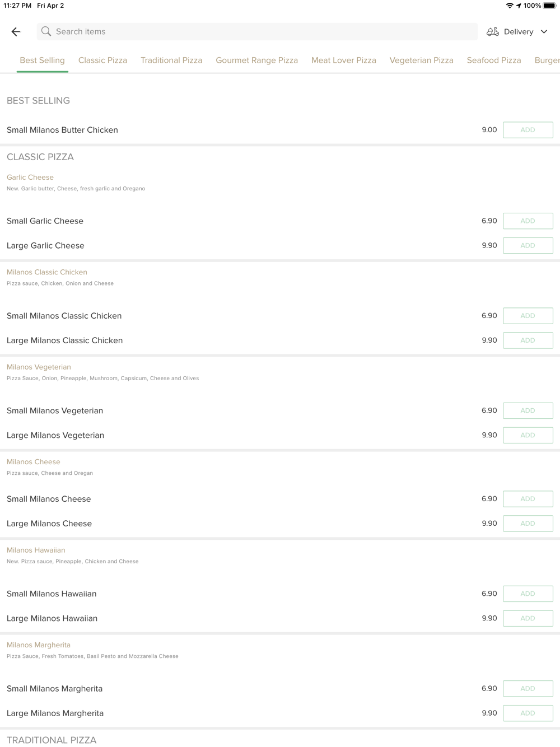Expand the Delivery dropdown chevron

tap(544, 32)
